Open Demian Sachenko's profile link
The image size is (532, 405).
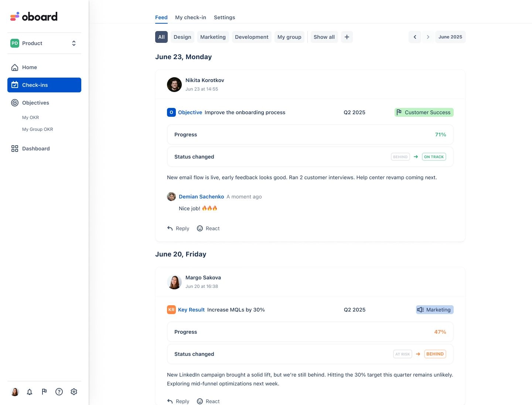(201, 197)
